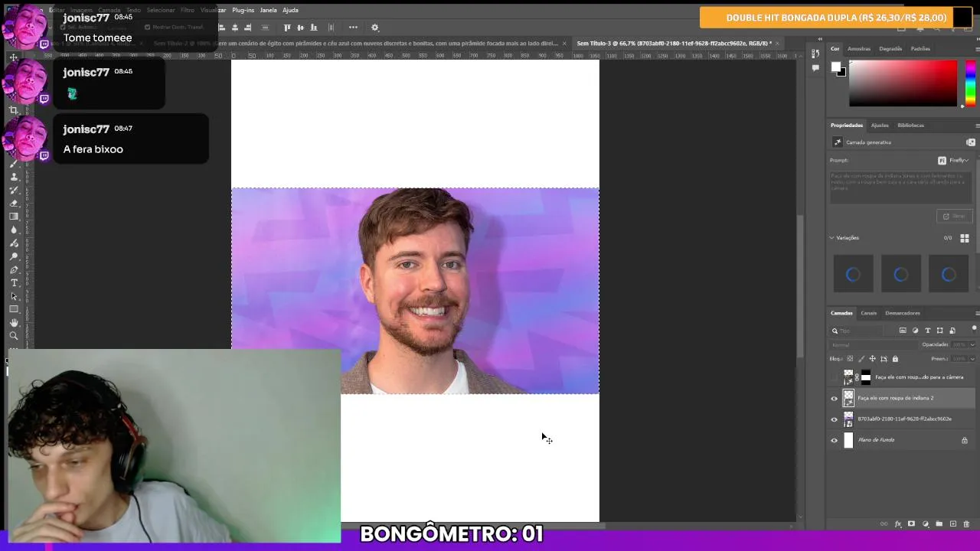Open the layer blend mode dropdown

point(873,344)
